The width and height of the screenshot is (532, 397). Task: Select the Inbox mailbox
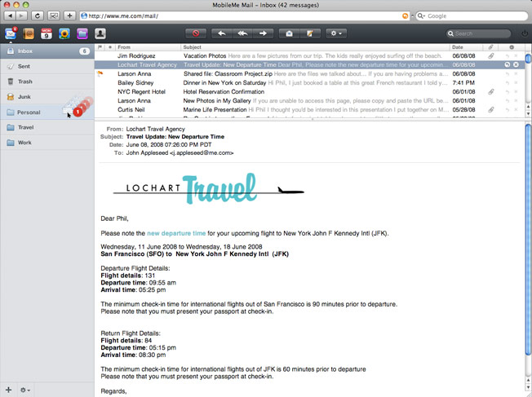coord(47,51)
